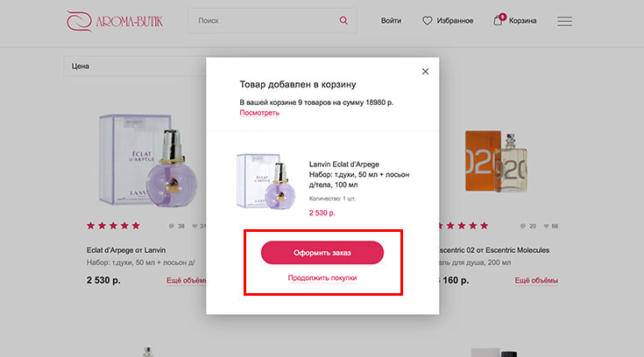Open the Посмотреть cart link
The width and height of the screenshot is (644, 357).
[x=259, y=113]
